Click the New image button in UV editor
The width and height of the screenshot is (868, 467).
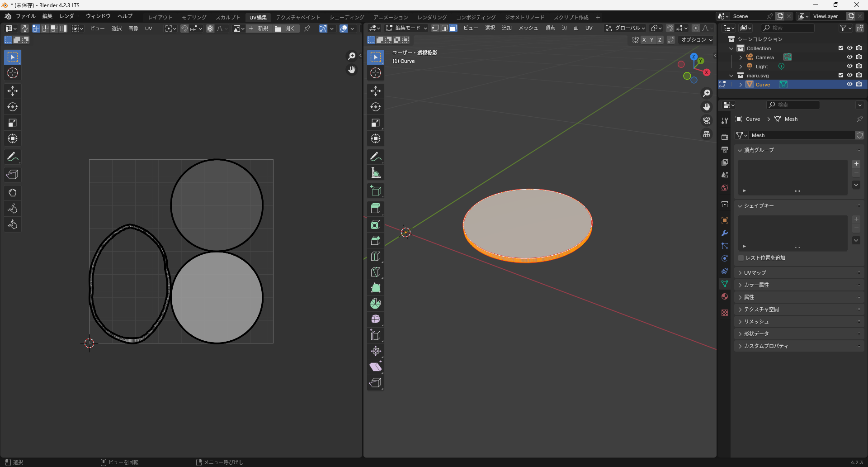coord(259,29)
